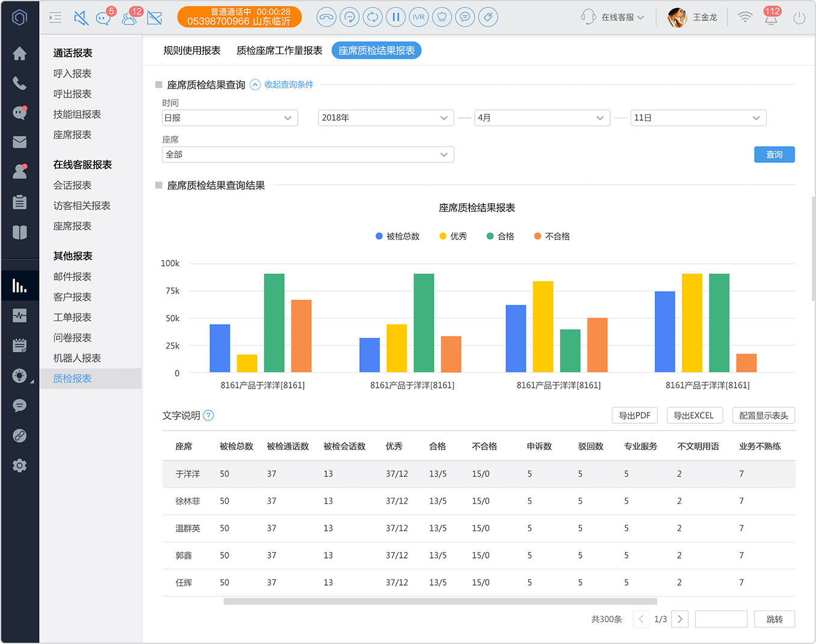The height and width of the screenshot is (644, 816).
Task: Open the mail icon in the left sidebar
Action: click(x=20, y=142)
